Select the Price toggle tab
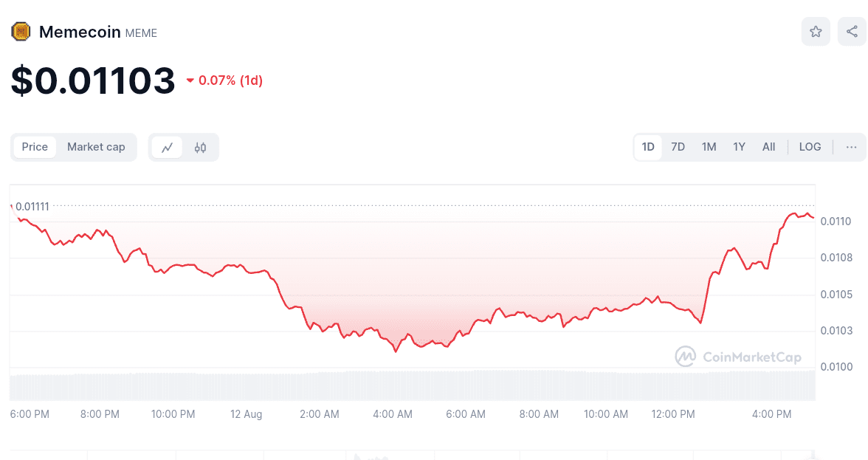 coord(35,147)
